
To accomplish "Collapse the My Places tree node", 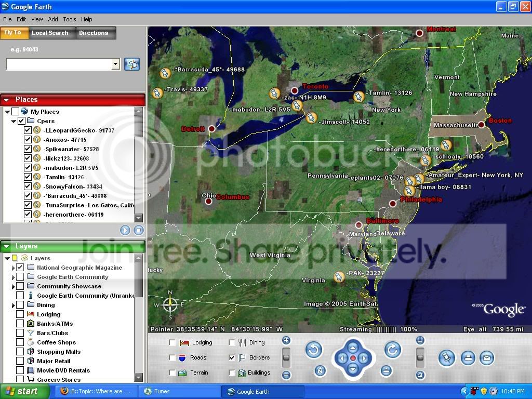I will pyautogui.click(x=7, y=112).
